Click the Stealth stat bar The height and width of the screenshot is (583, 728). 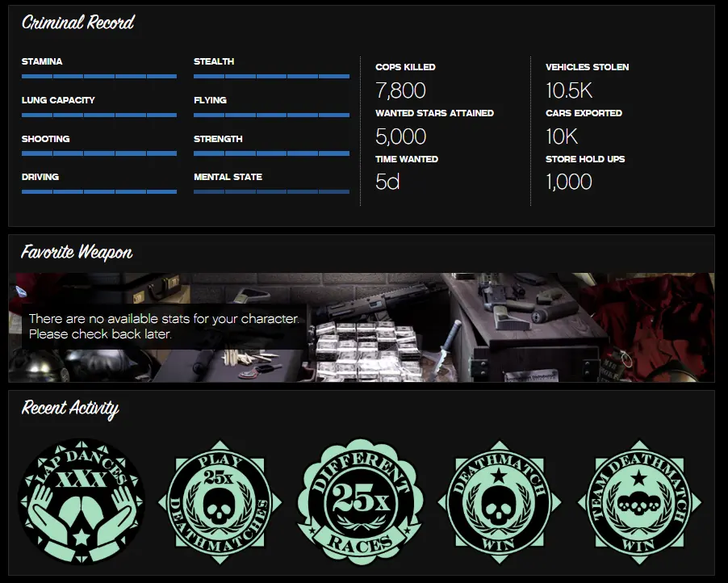tap(272, 76)
